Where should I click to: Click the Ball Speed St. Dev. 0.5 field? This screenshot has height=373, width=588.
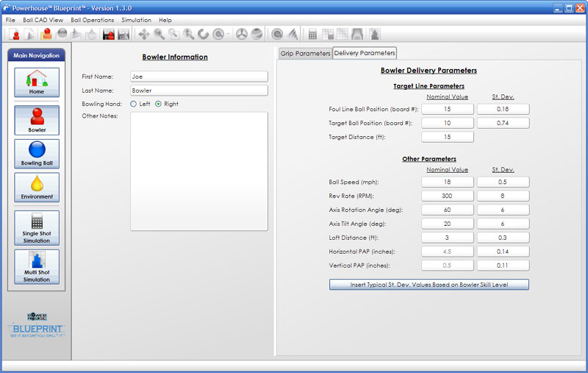(x=503, y=182)
